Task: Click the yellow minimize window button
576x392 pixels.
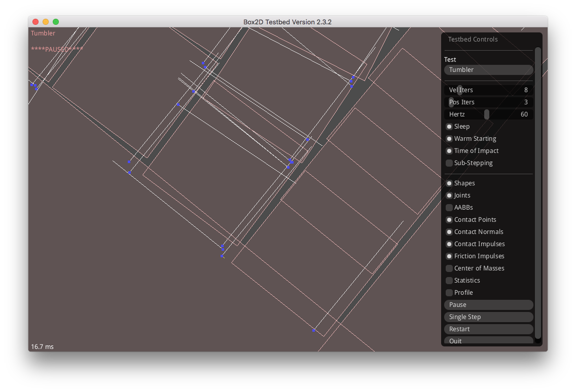Action: [46, 22]
